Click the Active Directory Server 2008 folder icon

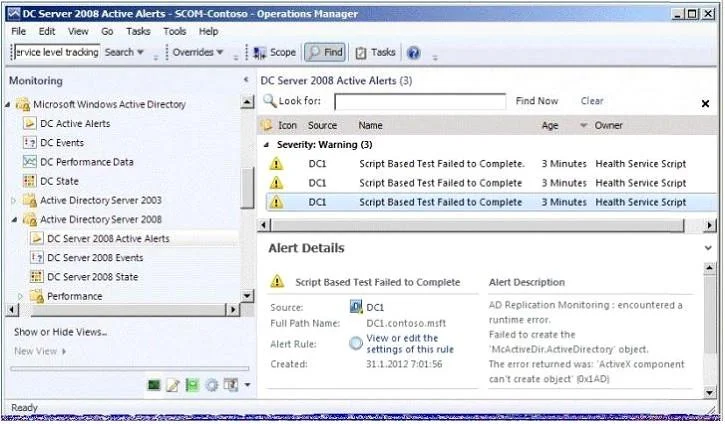(x=30, y=219)
